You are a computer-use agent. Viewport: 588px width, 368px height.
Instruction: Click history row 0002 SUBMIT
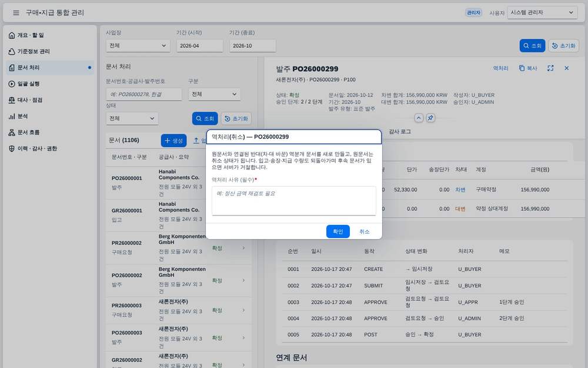[425, 286]
